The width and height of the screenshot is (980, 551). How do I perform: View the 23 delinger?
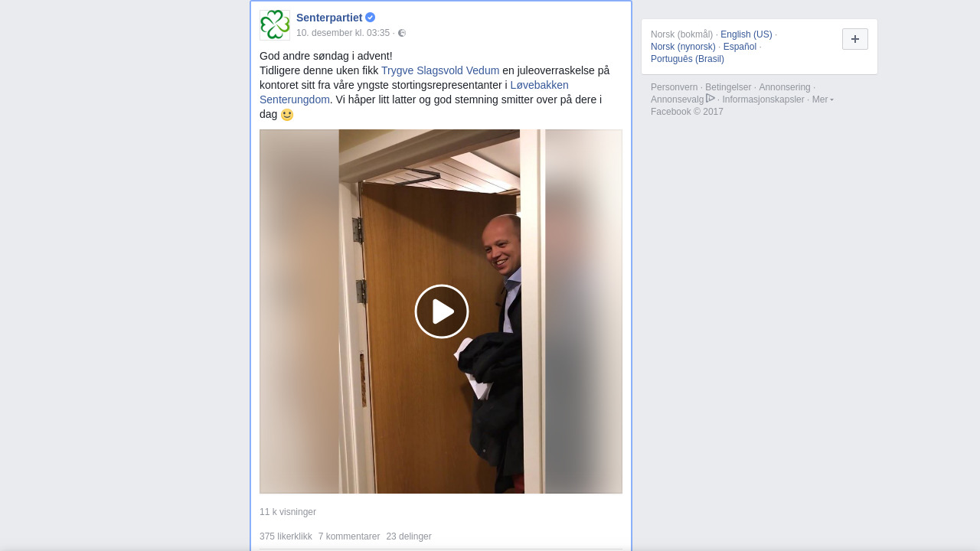pos(409,536)
